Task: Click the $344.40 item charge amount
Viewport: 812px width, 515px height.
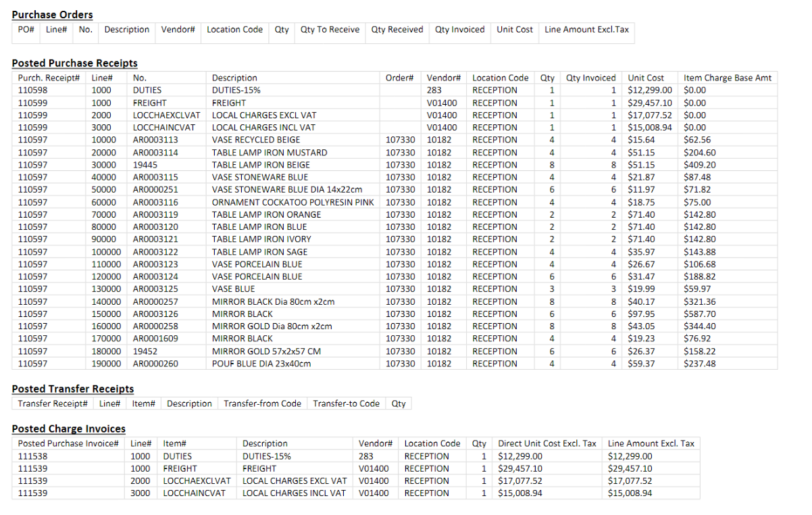Action: [700, 326]
